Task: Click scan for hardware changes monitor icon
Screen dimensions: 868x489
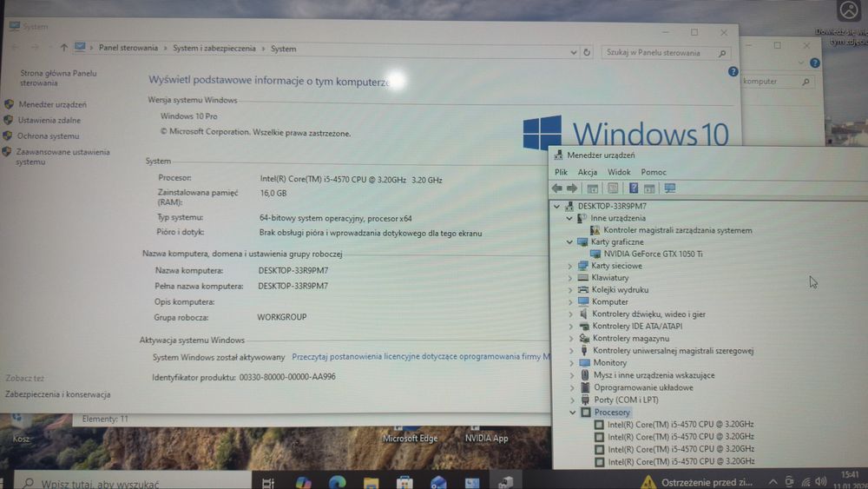Action: (x=670, y=188)
